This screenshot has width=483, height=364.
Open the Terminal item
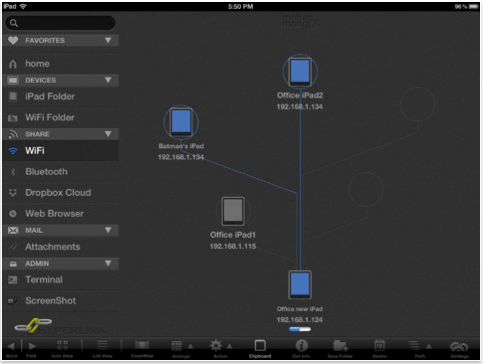pos(60,280)
